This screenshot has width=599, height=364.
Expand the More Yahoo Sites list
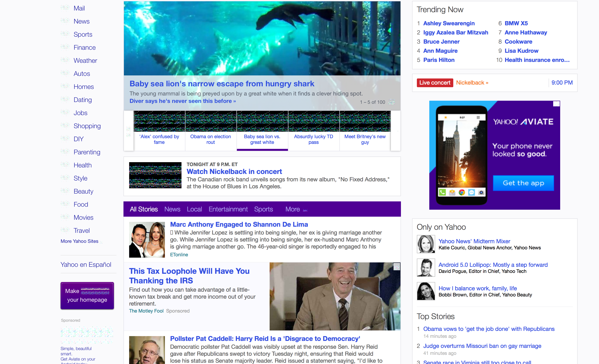(81, 241)
